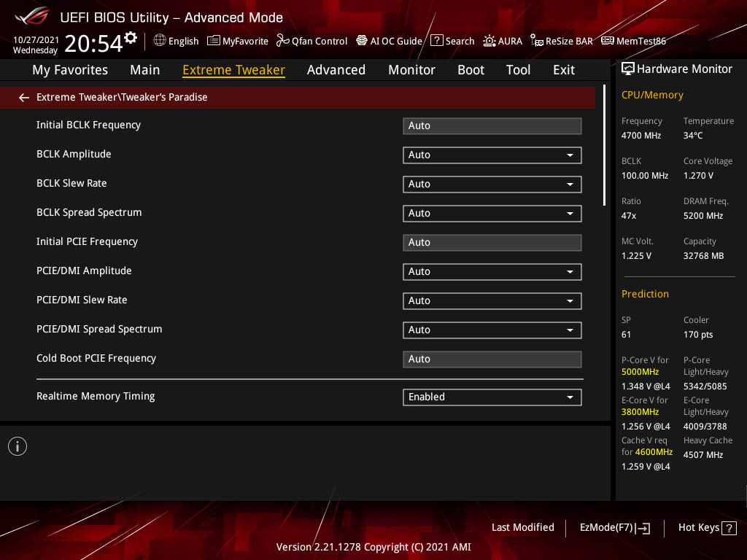
Task: Open Search question mark icon
Action: (x=437, y=41)
